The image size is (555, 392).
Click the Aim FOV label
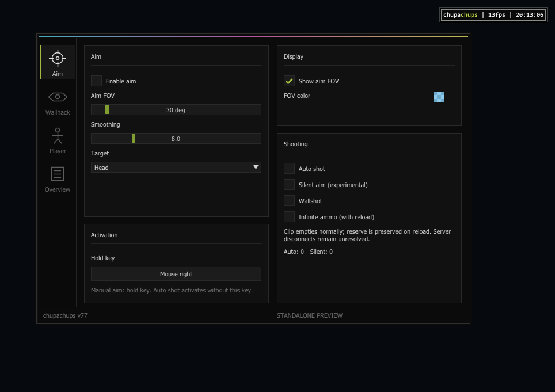[102, 96]
